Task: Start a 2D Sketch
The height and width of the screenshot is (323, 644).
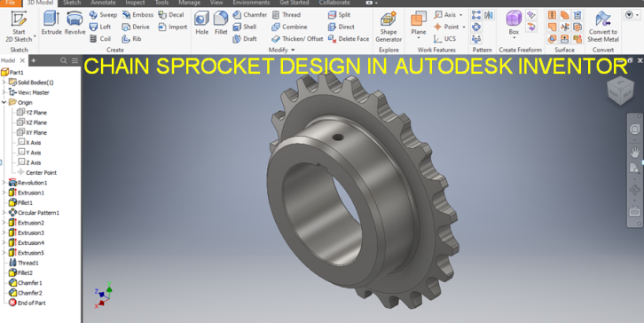Action: (x=19, y=28)
